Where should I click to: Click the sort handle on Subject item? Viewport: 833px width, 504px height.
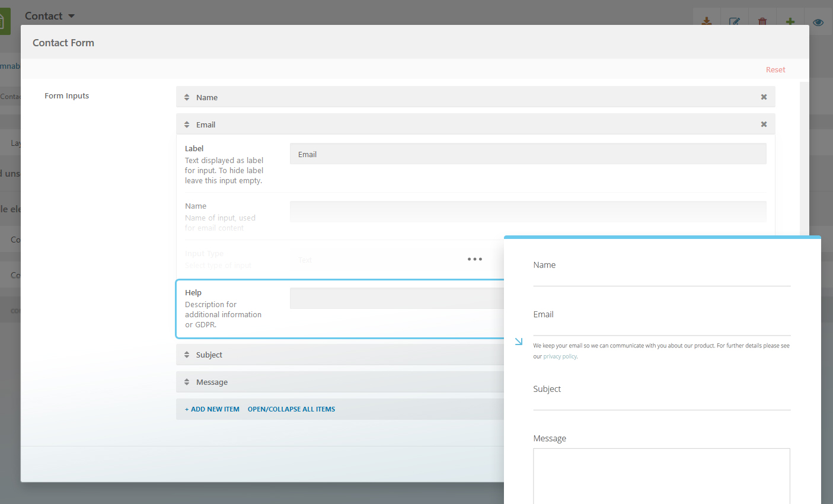pyautogui.click(x=187, y=355)
